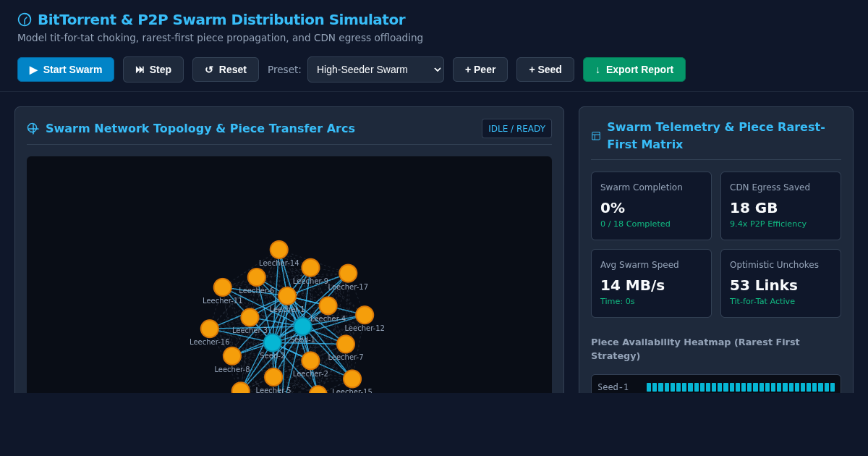Select the Leecher-6 peer node
The width and height of the screenshot is (868, 456).
(257, 277)
